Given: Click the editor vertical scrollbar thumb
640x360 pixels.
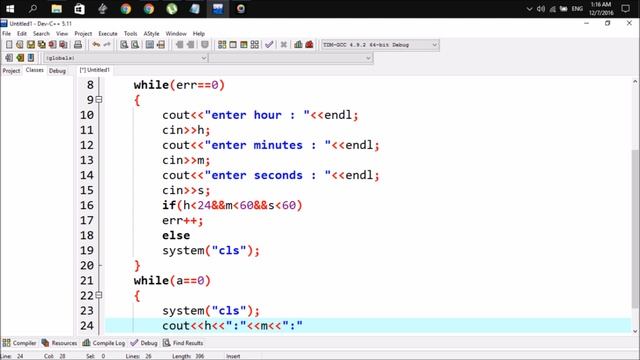Looking at the screenshot, I should pos(635,229).
